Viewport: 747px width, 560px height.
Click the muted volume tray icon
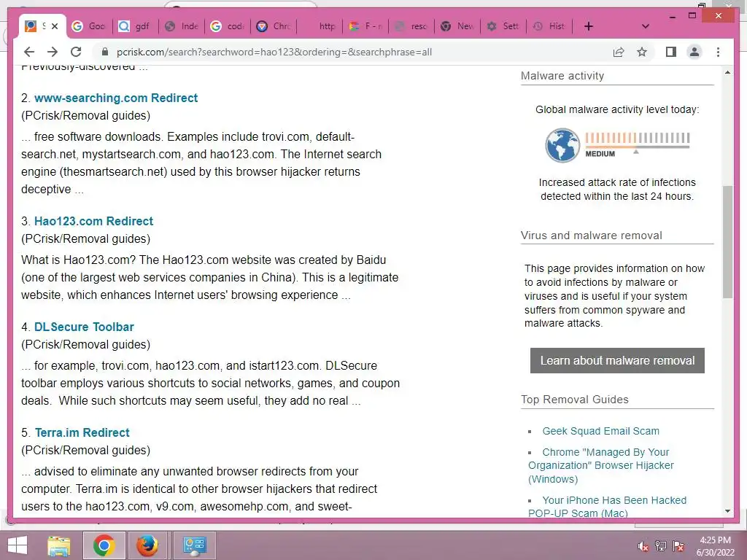(x=643, y=546)
